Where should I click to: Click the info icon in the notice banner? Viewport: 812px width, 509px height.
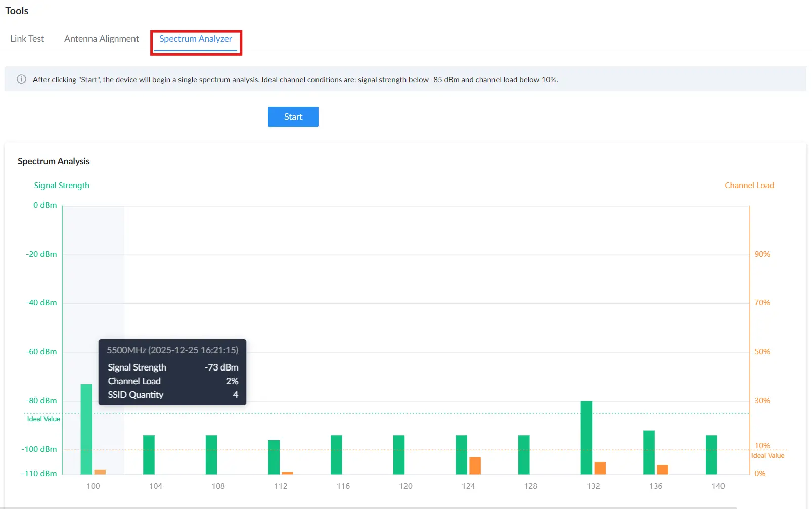[x=21, y=79]
